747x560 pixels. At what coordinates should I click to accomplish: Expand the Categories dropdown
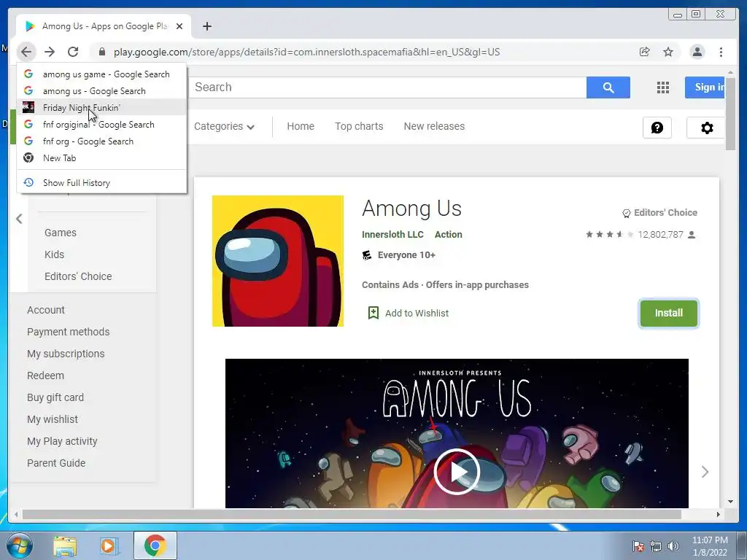225,126
